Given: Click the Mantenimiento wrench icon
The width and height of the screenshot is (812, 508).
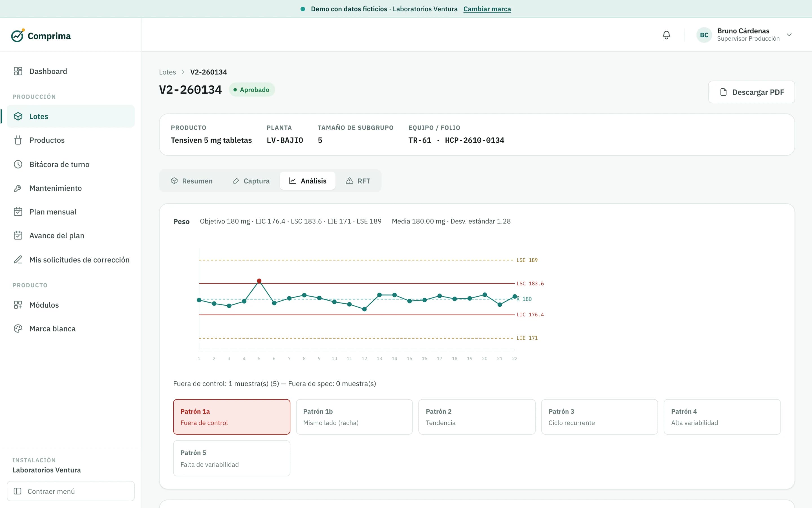Looking at the screenshot, I should [18, 188].
